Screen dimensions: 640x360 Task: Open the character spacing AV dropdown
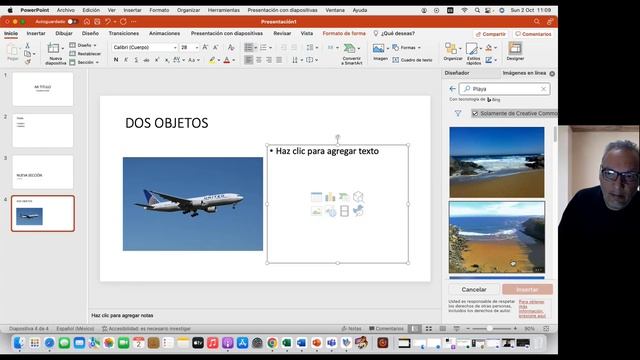[179, 60]
